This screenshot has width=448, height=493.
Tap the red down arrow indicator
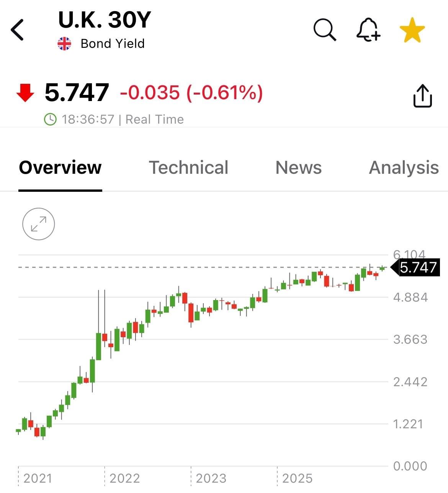pos(25,93)
